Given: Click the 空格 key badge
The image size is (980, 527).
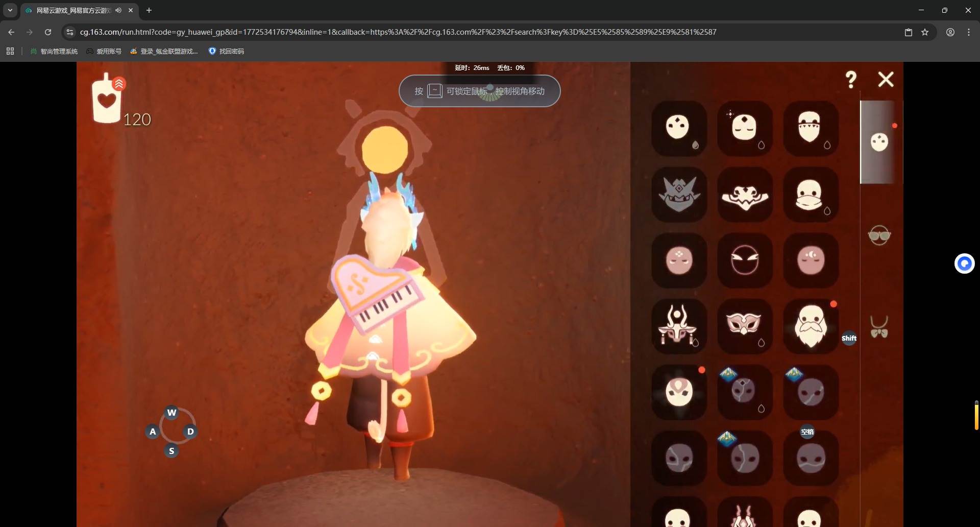Looking at the screenshot, I should coord(807,432).
